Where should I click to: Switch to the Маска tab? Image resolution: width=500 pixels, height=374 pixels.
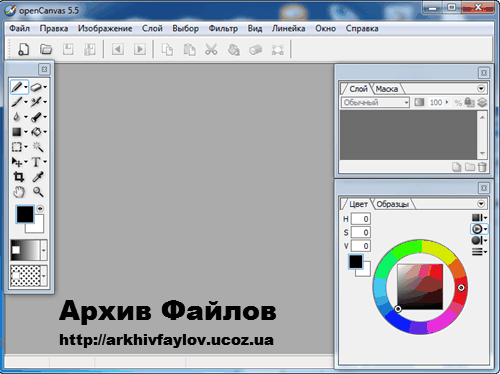[x=387, y=89]
